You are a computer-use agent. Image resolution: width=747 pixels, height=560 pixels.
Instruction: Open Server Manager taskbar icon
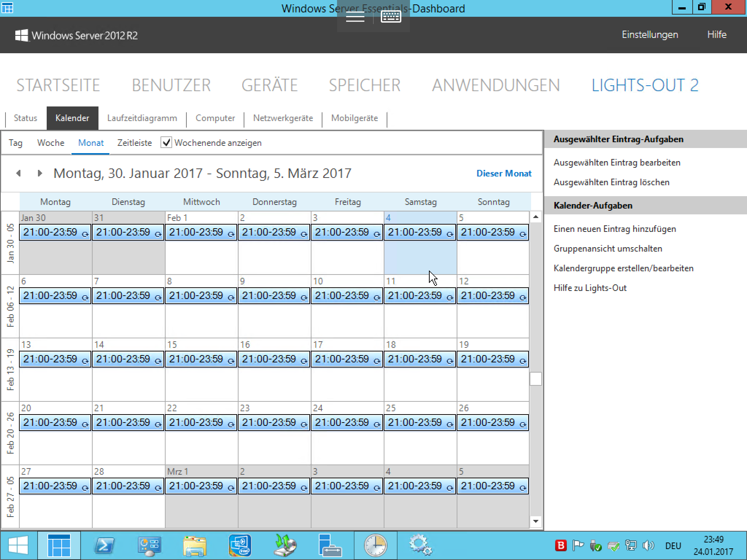[149, 546]
